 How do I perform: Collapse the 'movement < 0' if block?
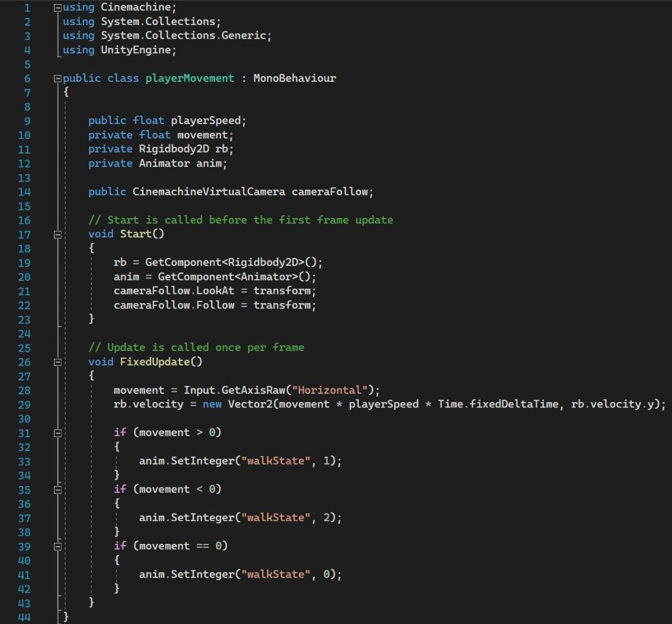58,489
